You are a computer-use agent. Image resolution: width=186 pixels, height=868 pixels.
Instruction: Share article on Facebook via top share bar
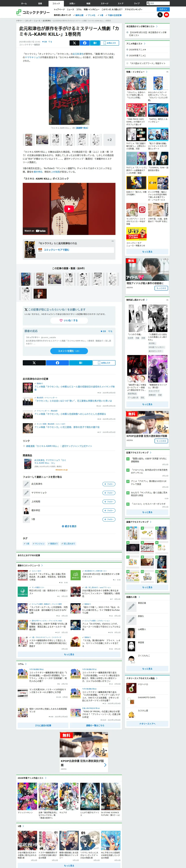(x=85, y=43)
